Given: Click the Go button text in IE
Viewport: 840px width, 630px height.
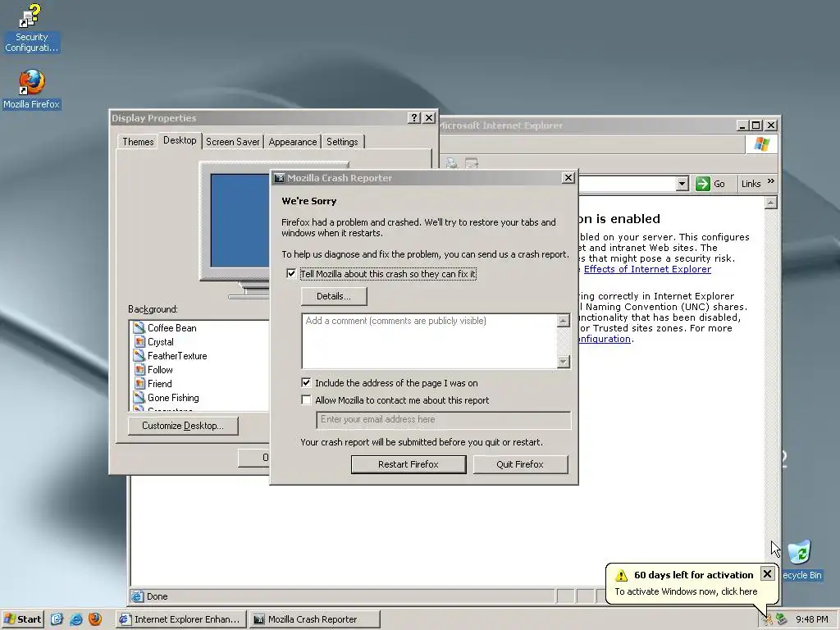Looking at the screenshot, I should click(719, 184).
